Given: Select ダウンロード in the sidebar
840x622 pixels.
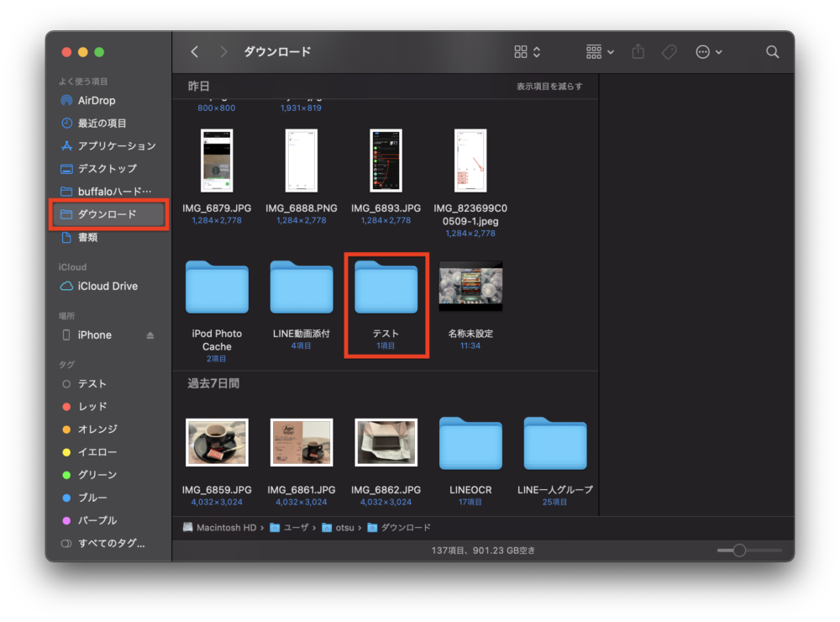Looking at the screenshot, I should 108,214.
